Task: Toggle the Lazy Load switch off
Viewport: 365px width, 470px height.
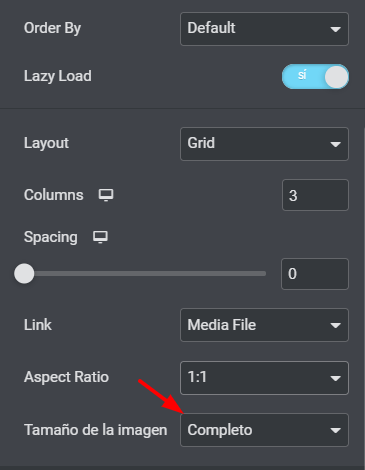Action: (315, 76)
